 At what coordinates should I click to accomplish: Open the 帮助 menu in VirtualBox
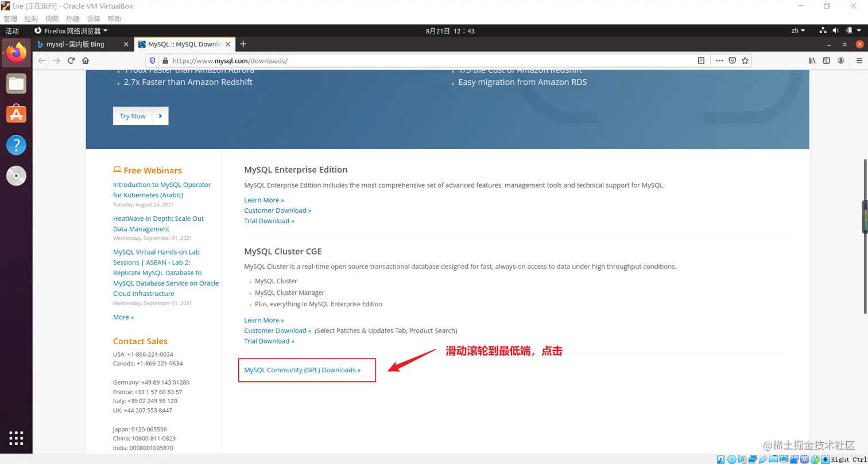pyautogui.click(x=114, y=19)
